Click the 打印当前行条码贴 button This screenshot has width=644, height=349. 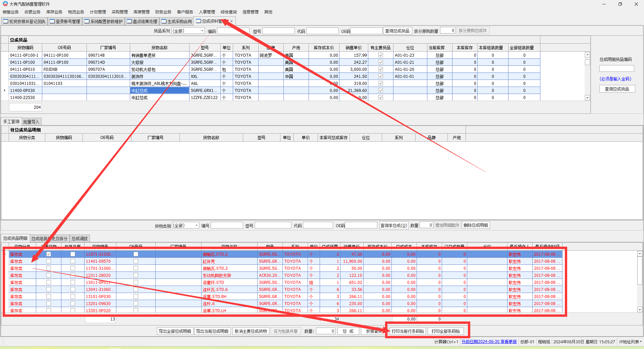pyautogui.click(x=408, y=331)
